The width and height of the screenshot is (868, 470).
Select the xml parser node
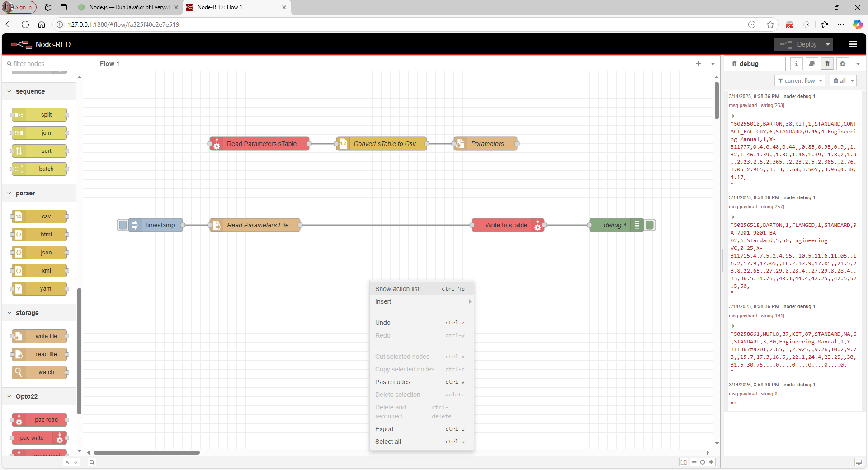(x=40, y=271)
